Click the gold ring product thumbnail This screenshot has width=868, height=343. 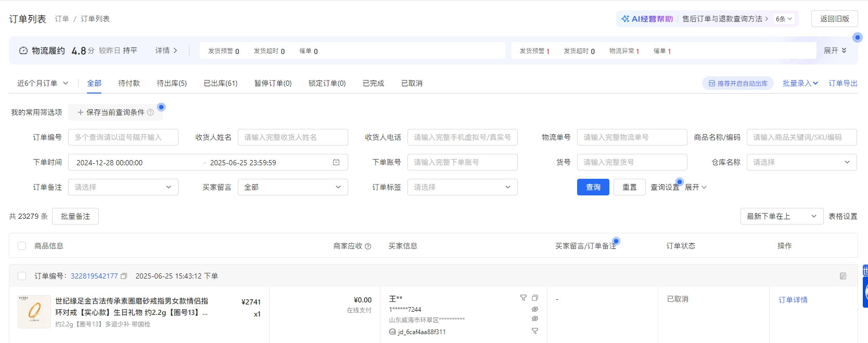tap(34, 312)
